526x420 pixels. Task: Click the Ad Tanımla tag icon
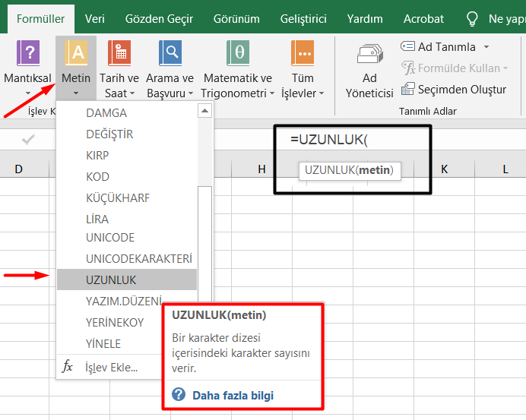point(407,46)
